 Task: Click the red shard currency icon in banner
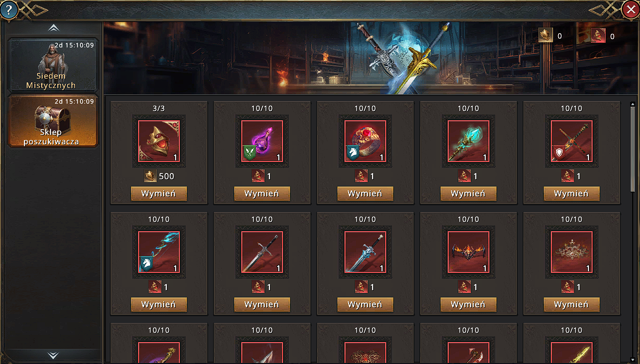[x=598, y=35]
